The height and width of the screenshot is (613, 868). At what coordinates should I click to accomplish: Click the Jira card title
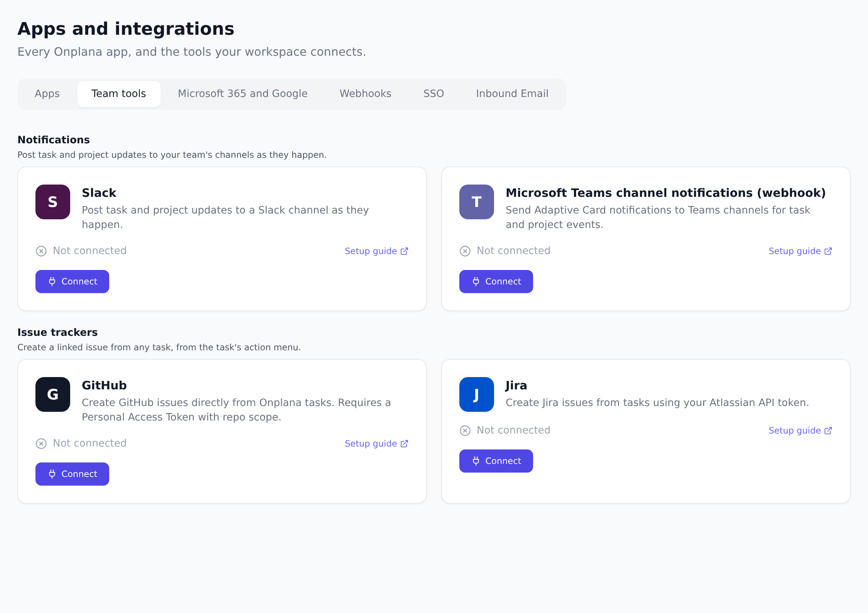516,385
